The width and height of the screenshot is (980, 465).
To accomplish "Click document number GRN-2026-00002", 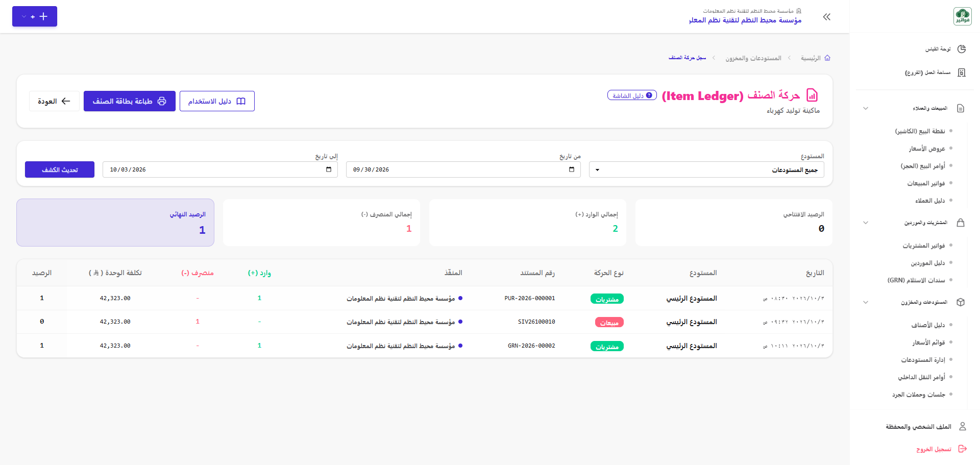I will tap(531, 346).
